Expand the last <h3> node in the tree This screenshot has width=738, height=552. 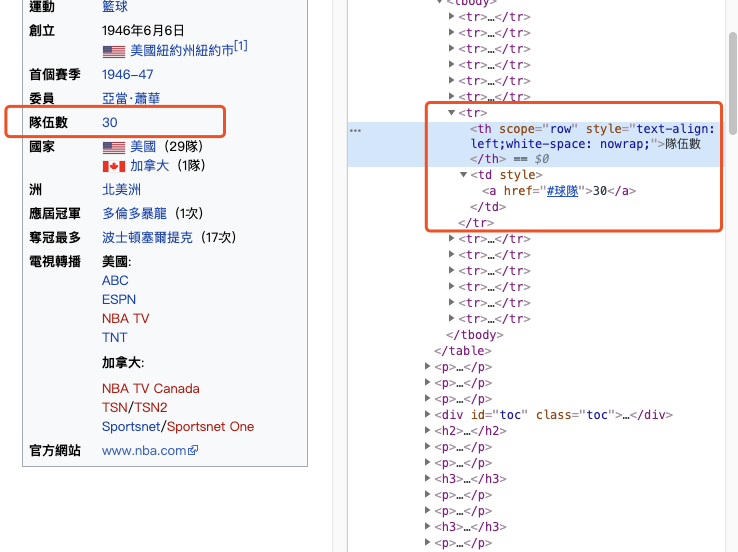427,526
